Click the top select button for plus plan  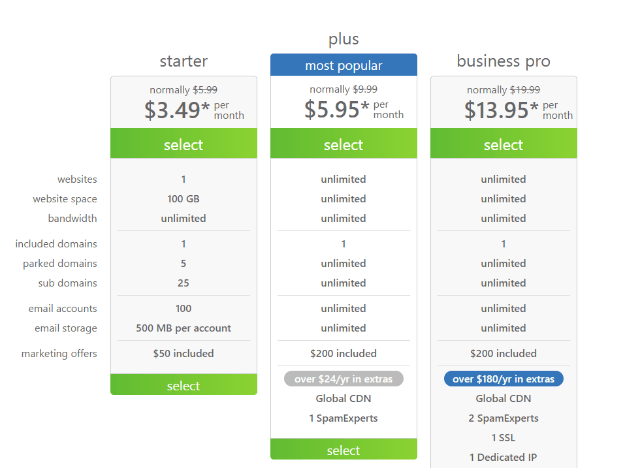344,143
